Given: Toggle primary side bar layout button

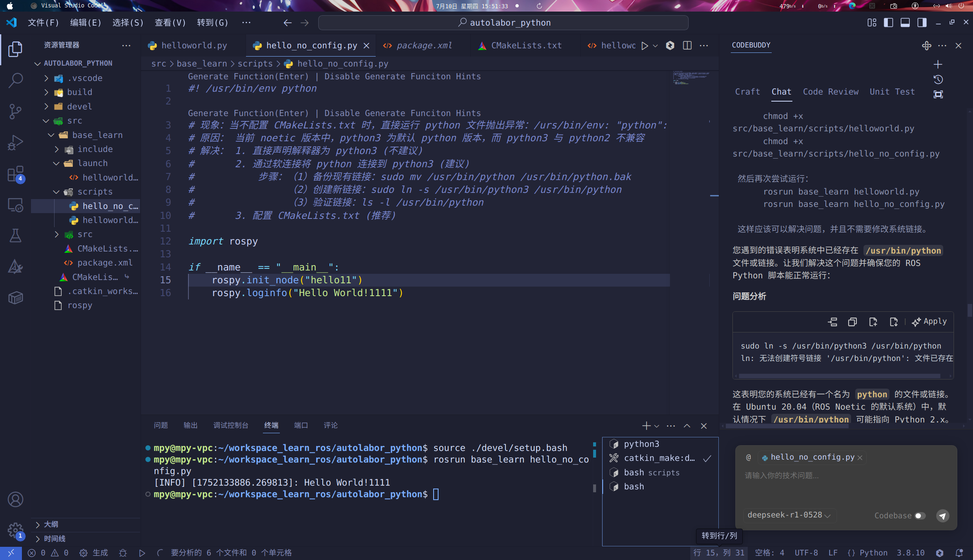Looking at the screenshot, I should tap(888, 23).
